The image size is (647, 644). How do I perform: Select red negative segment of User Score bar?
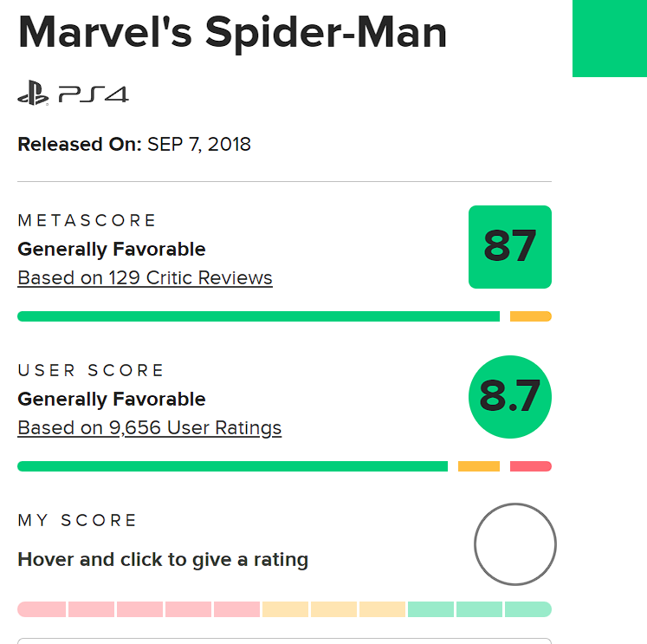coord(530,466)
